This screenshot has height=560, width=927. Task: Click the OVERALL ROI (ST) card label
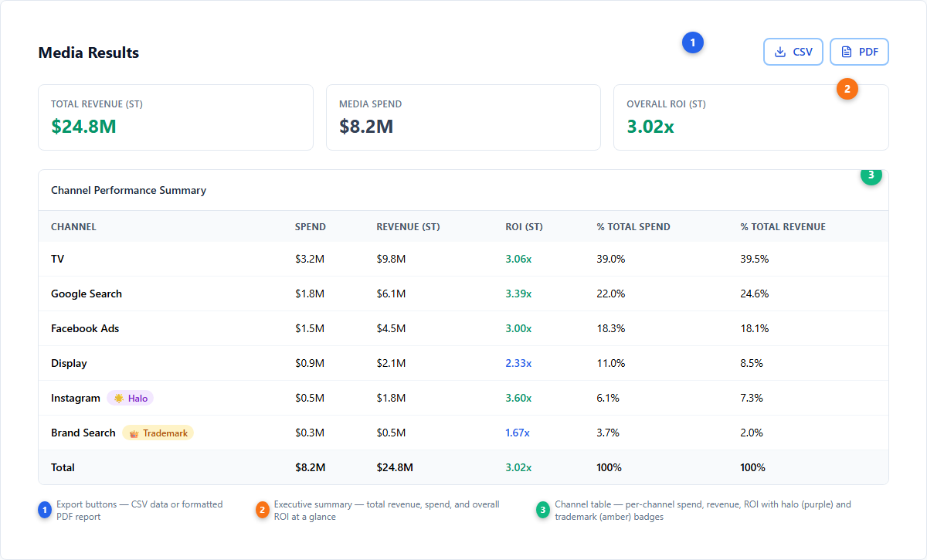(x=666, y=104)
